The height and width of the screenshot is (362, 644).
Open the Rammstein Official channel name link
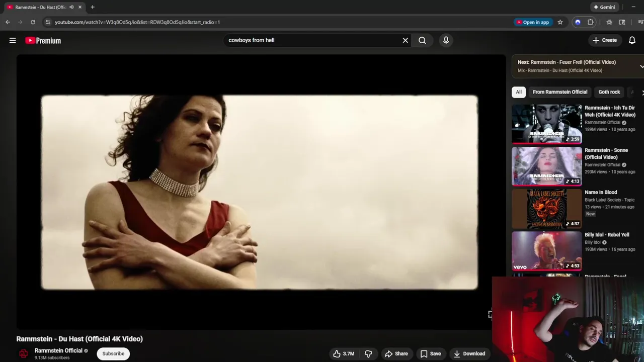click(58, 350)
